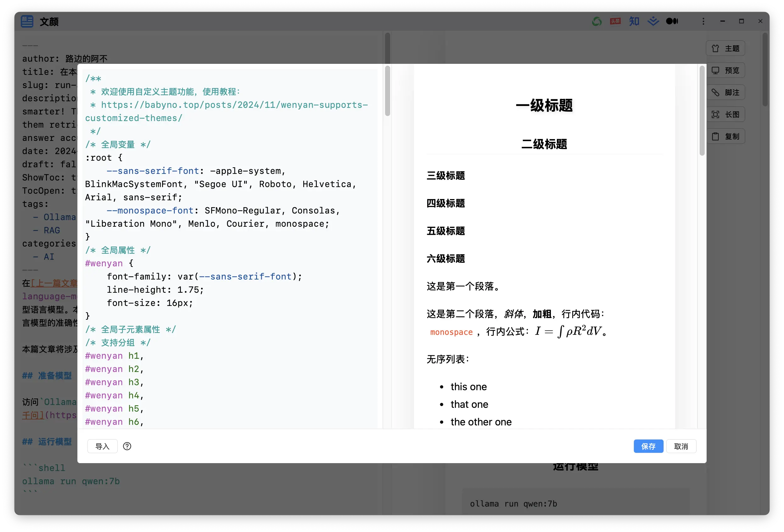This screenshot has height=532, width=784.
Task: Cancel the theme dialog with 取消
Action: (x=681, y=446)
